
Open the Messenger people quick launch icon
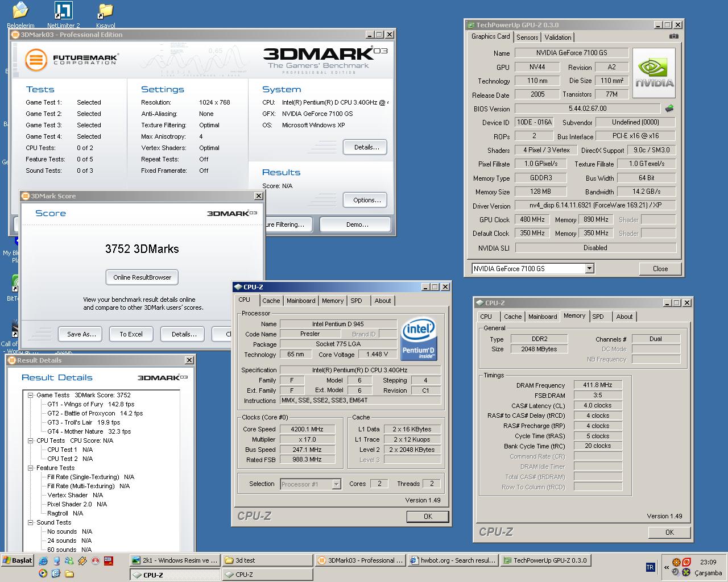[x=69, y=561]
